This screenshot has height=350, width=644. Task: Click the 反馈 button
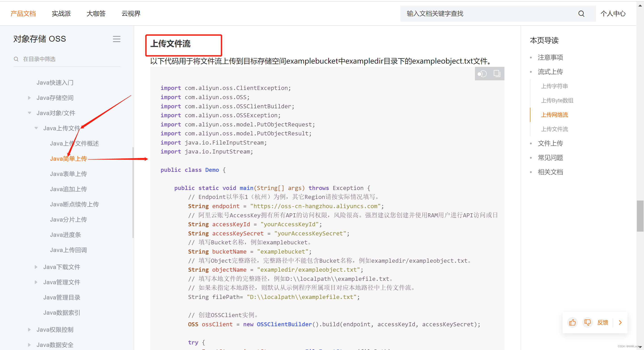point(602,322)
